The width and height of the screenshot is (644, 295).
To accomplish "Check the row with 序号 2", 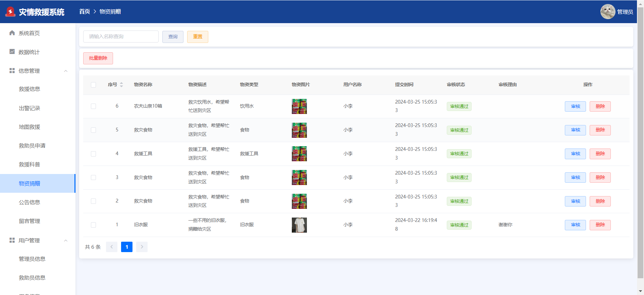I will pos(93,201).
